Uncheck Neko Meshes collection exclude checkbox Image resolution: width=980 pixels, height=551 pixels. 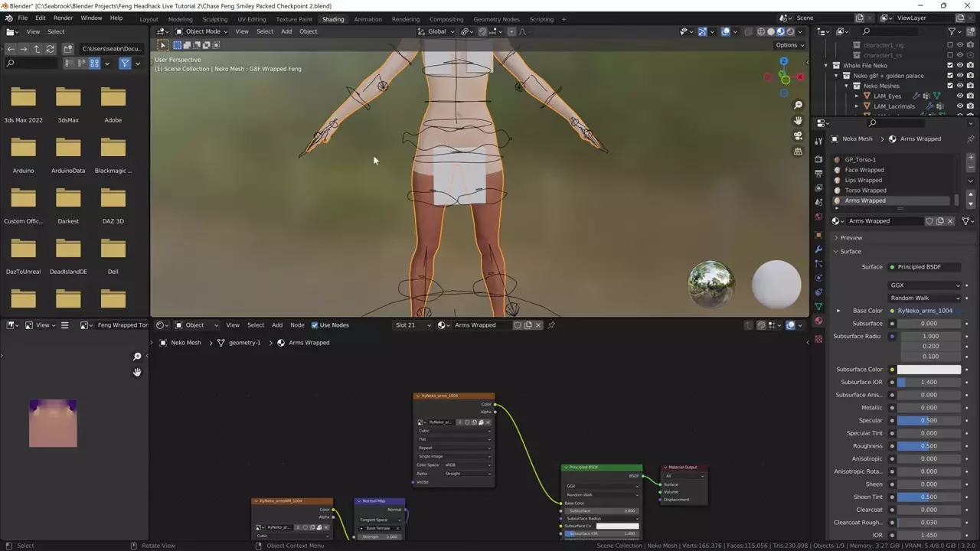(950, 86)
